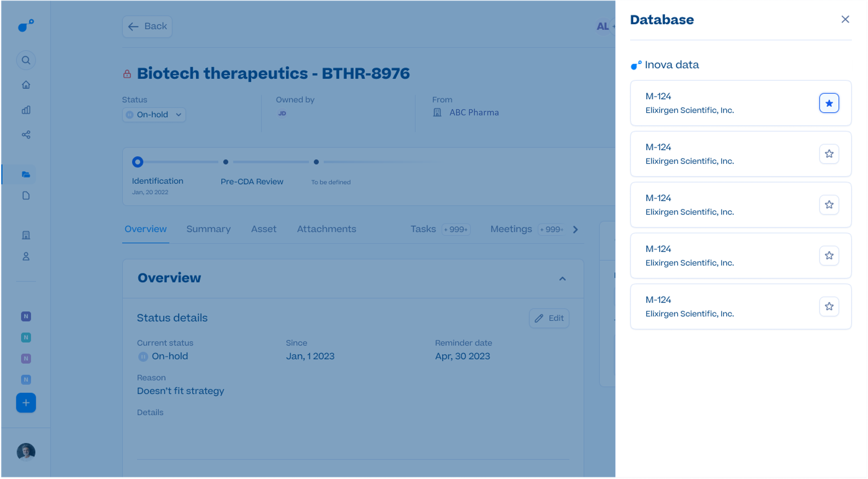Click Edit in Status details

click(x=549, y=318)
